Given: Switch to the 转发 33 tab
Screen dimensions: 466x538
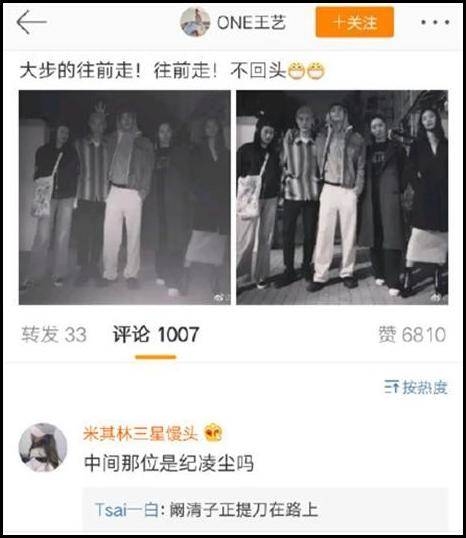Looking at the screenshot, I should tap(54, 335).
